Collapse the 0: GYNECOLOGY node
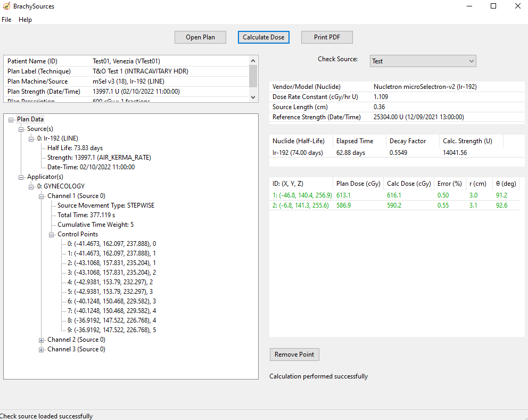This screenshot has width=528, height=420. (31, 187)
